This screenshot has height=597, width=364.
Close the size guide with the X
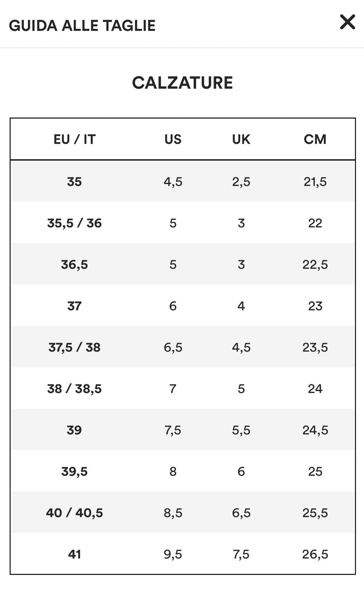347,22
